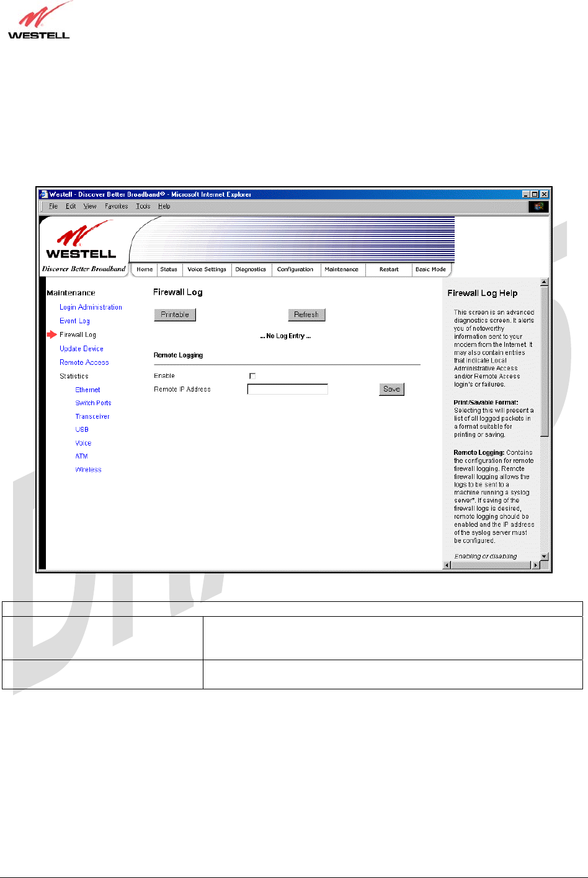Refresh the firewall log
The image size is (588, 878).
306,315
